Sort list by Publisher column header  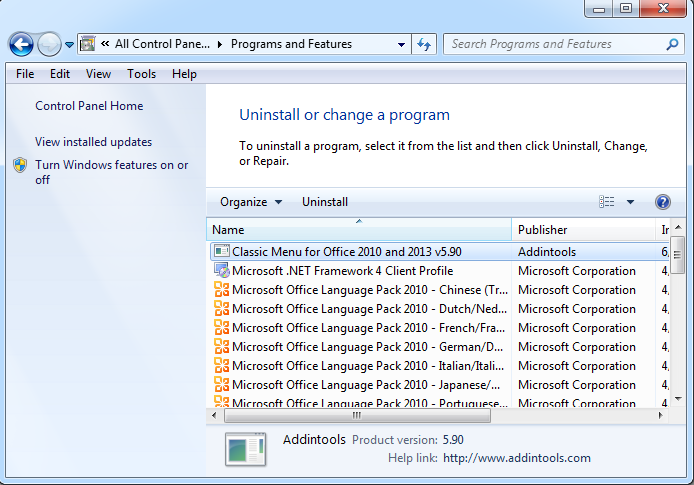tap(583, 230)
